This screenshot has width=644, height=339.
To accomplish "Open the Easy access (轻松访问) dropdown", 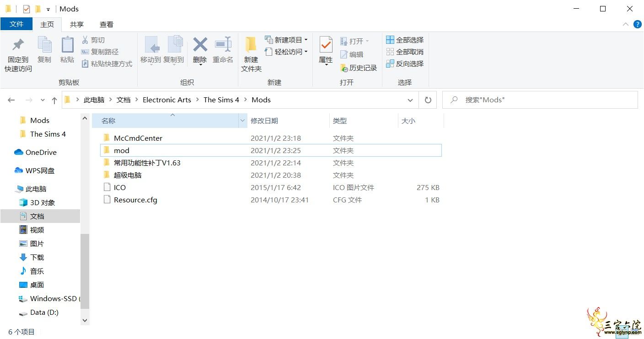I will coord(286,52).
